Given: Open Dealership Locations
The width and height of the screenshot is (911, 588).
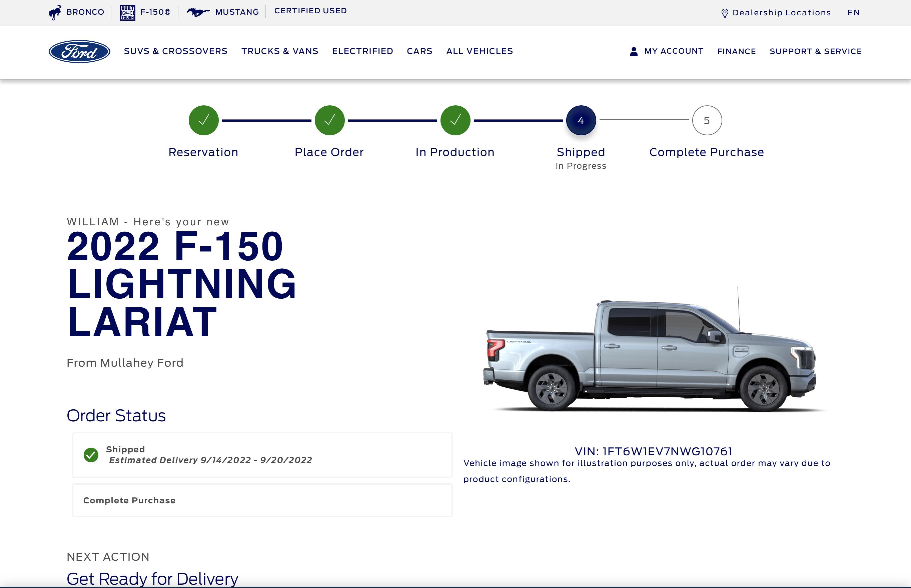Looking at the screenshot, I should 782,13.
